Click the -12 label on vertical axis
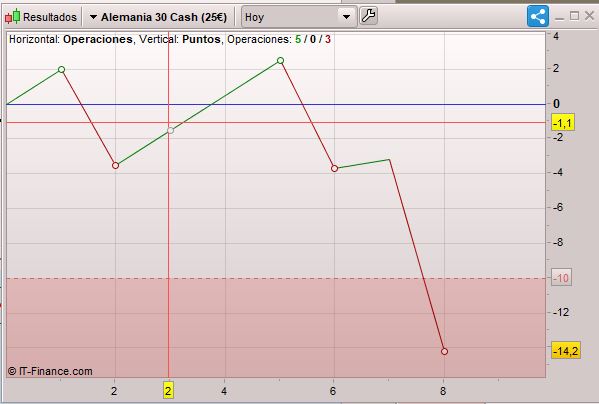This screenshot has width=599, height=404. [561, 312]
